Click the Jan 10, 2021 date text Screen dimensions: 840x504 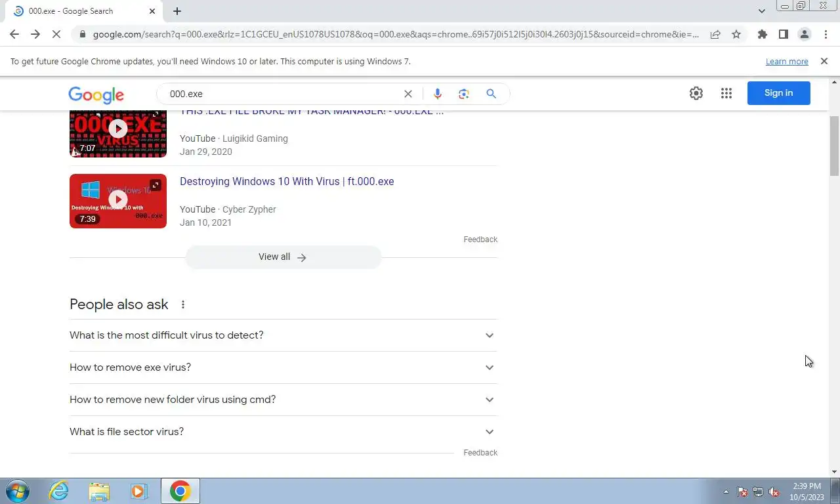click(205, 222)
